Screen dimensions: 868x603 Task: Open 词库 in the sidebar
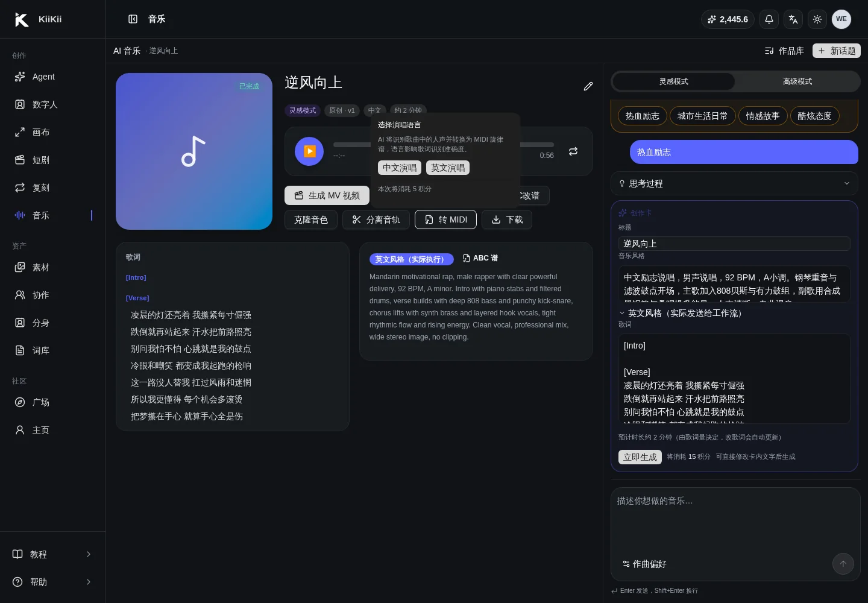[x=52, y=350]
